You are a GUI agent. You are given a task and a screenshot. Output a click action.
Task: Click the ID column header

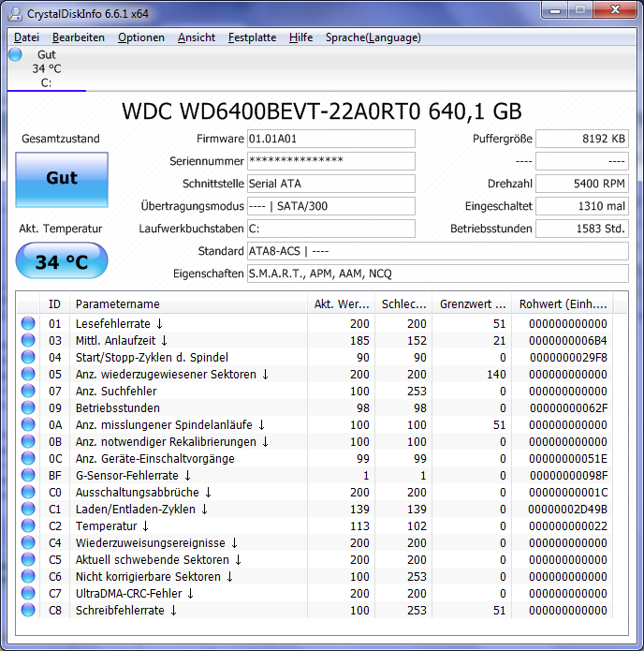(x=55, y=304)
